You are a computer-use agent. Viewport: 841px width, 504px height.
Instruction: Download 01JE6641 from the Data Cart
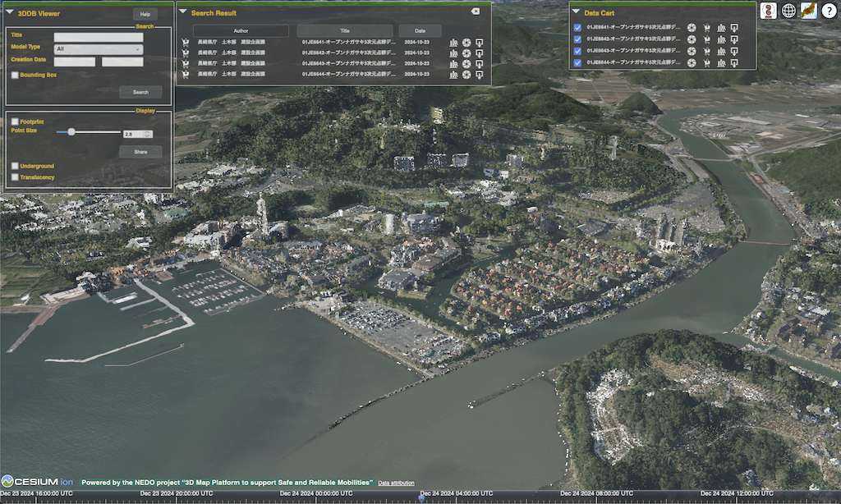(734, 27)
